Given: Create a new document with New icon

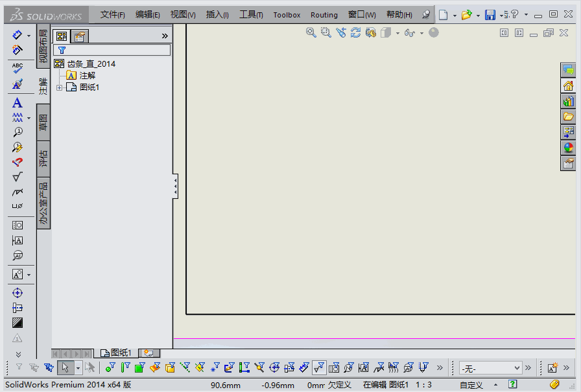Looking at the screenshot, I should click(x=443, y=15).
